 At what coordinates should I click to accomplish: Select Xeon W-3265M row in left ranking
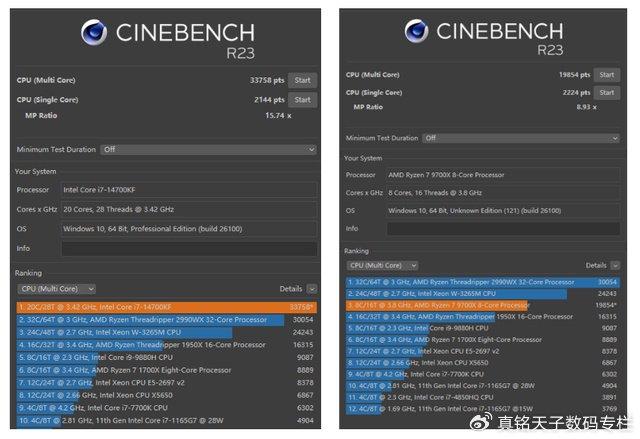point(167,333)
